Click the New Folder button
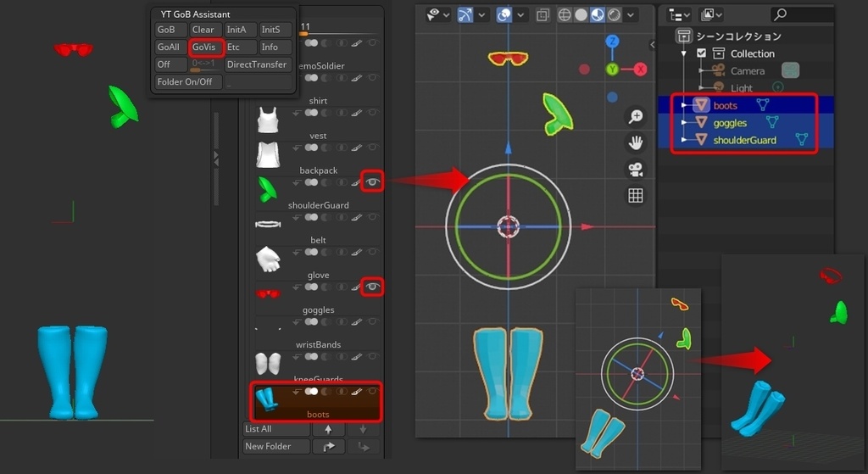The height and width of the screenshot is (474, 868). click(276, 446)
